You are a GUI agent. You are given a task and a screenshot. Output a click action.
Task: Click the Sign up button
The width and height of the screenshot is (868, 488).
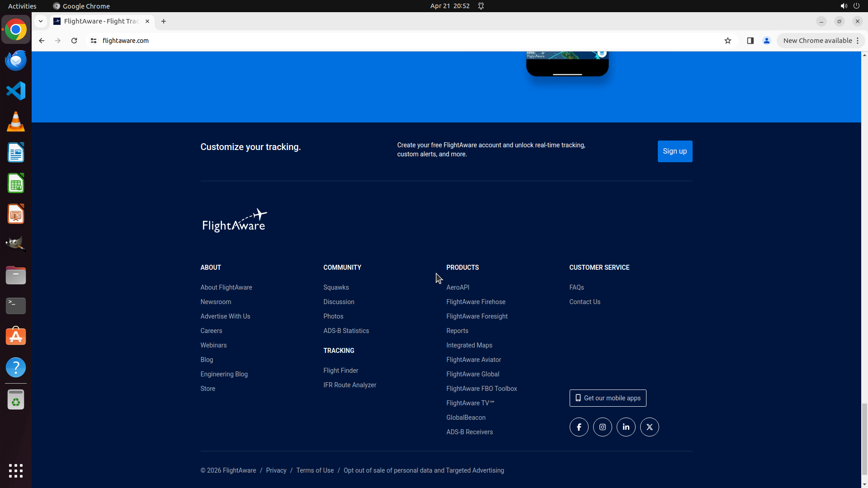click(675, 151)
